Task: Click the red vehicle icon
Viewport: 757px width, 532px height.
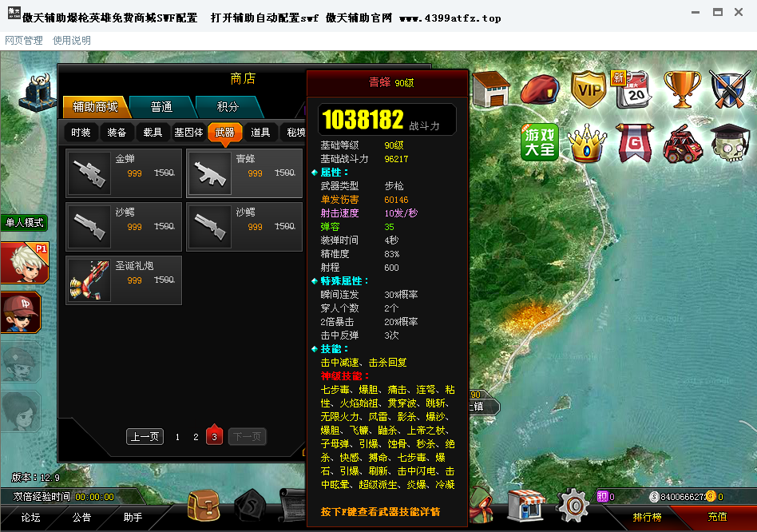Action: [x=682, y=144]
